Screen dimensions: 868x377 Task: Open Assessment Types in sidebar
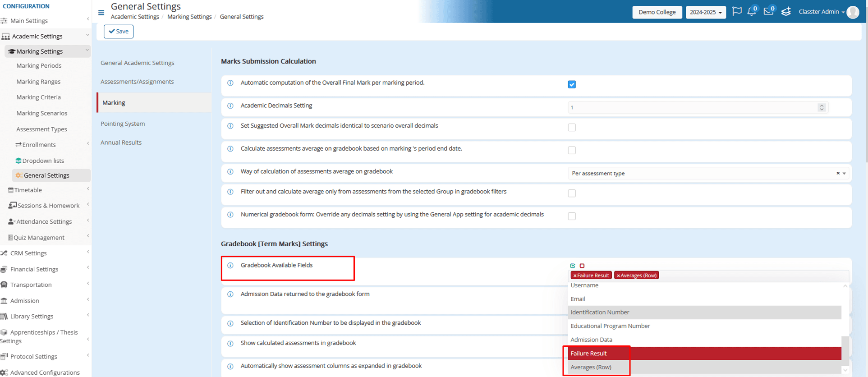[41, 129]
